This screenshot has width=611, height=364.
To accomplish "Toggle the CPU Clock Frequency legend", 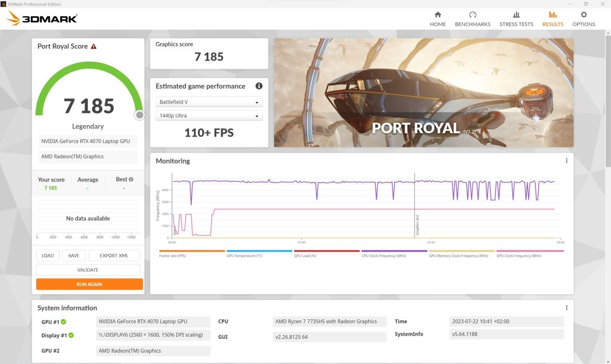I will (x=394, y=254).
